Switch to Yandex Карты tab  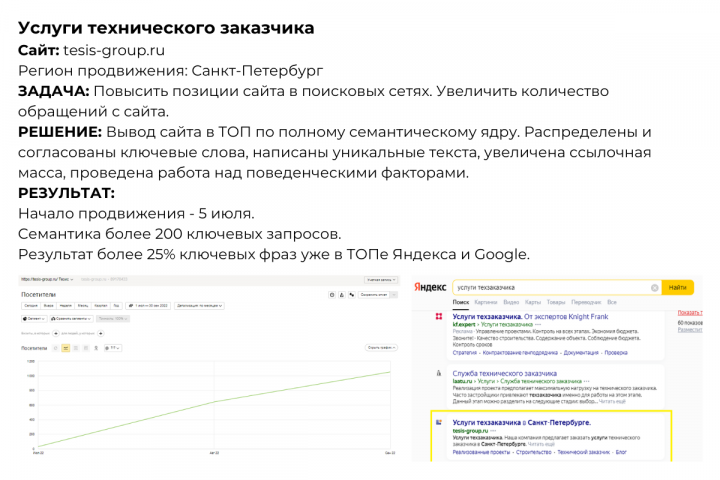point(533,302)
